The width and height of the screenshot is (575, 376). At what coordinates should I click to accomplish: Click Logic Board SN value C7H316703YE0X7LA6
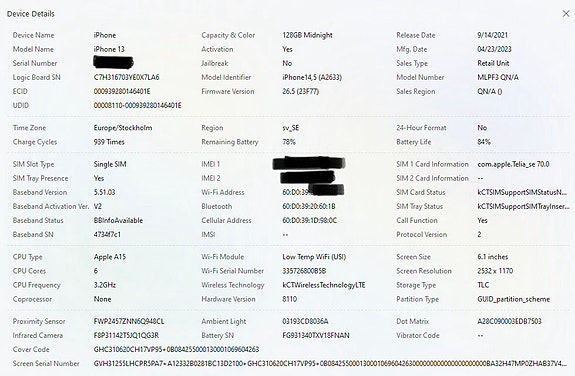pos(127,77)
